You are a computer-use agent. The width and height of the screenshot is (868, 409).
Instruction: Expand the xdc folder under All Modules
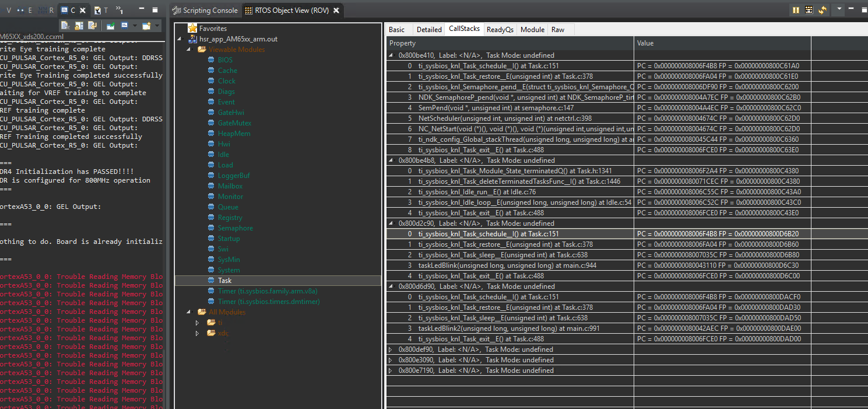coord(197,333)
